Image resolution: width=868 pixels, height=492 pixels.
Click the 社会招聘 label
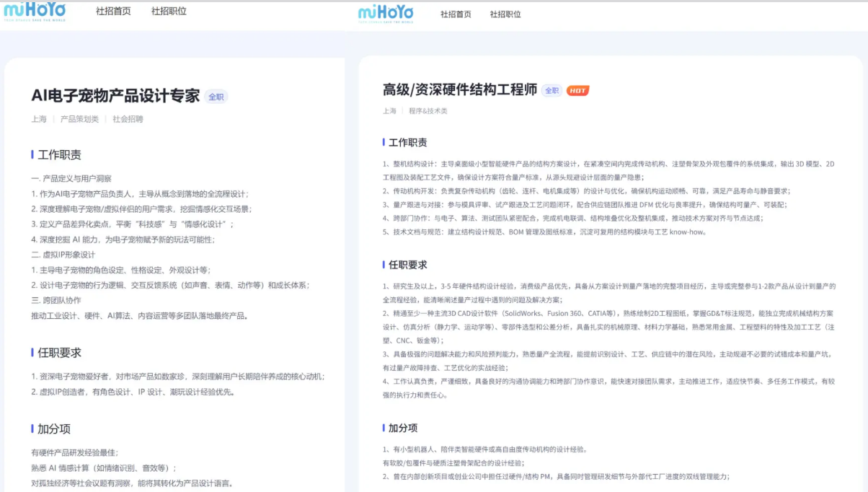click(128, 119)
